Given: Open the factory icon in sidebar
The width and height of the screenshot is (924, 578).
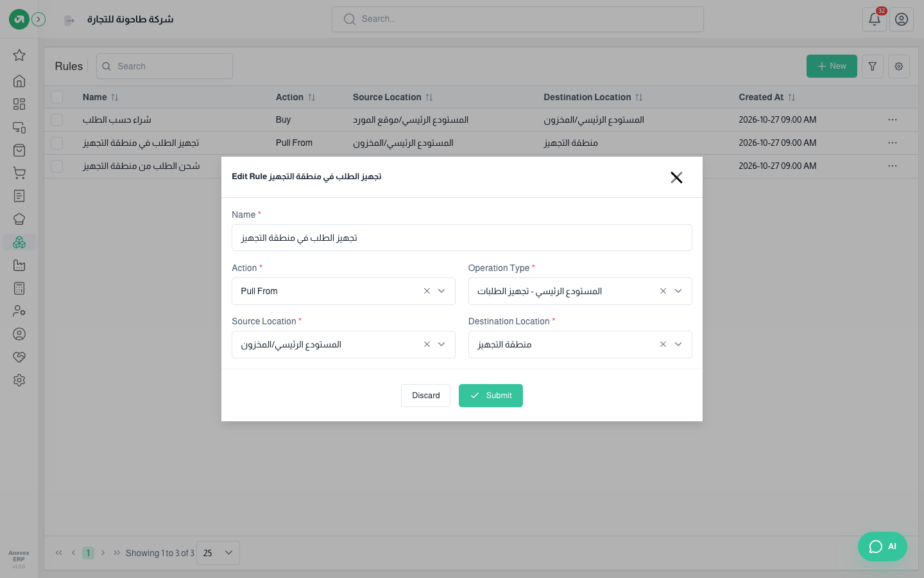Looking at the screenshot, I should point(19,265).
